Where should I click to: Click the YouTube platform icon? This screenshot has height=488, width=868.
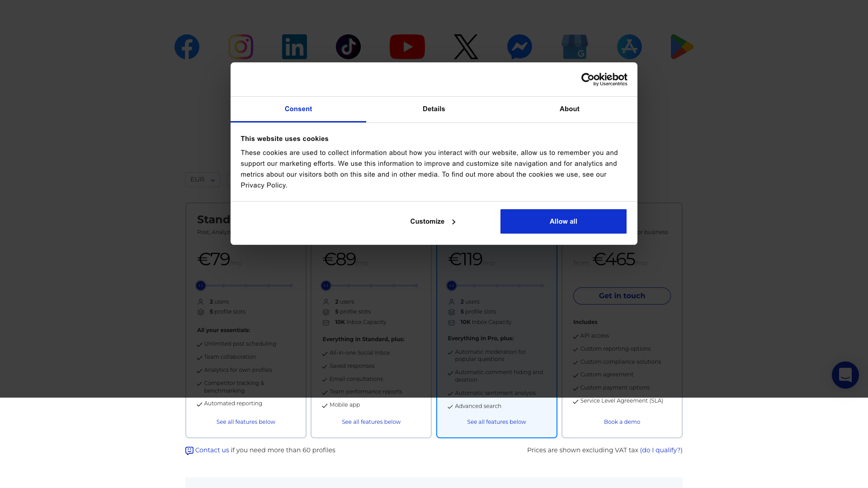pos(407,47)
